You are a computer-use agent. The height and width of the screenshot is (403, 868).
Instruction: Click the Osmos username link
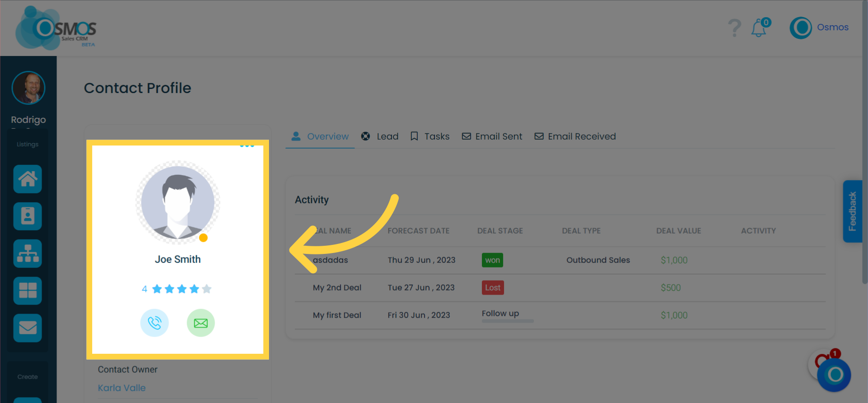tap(833, 27)
